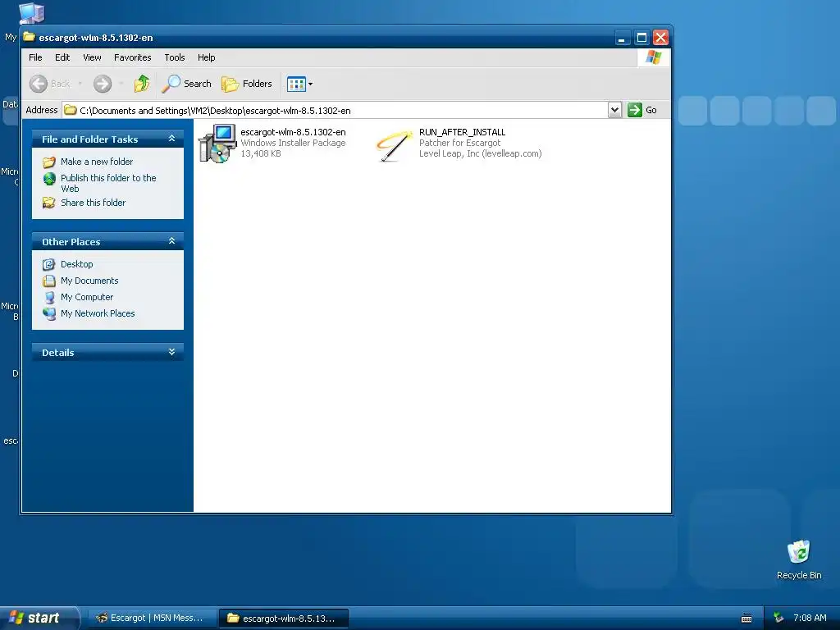Maximize the escargot-wlm folder window

[641, 38]
